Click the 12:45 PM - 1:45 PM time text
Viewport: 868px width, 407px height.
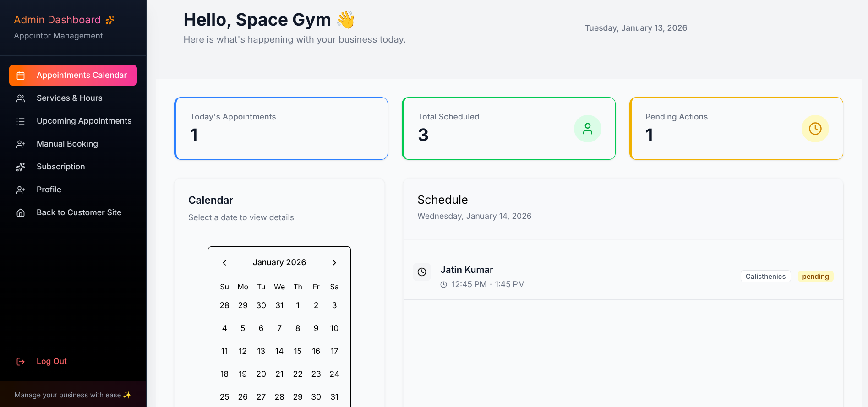(488, 284)
